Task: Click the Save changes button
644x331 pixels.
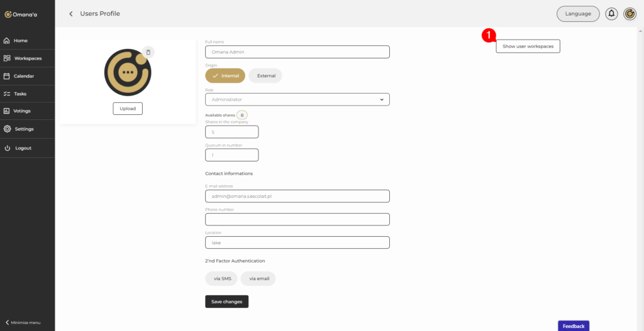Action: tap(226, 302)
